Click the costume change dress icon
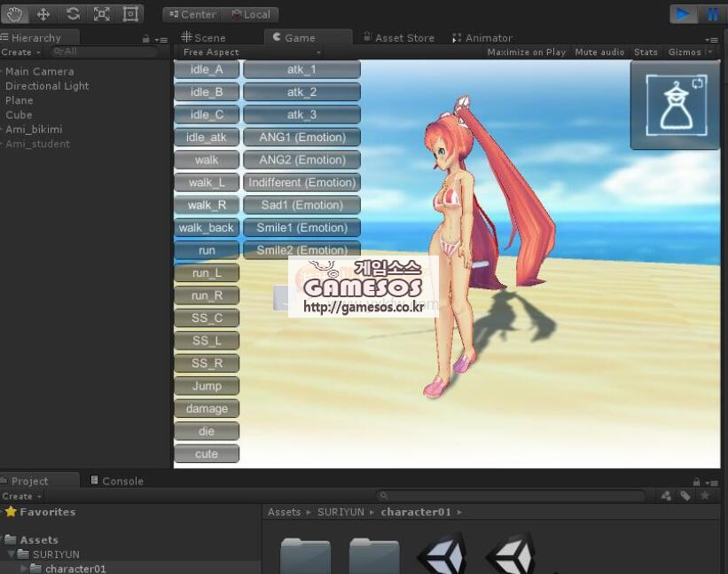 (677, 105)
